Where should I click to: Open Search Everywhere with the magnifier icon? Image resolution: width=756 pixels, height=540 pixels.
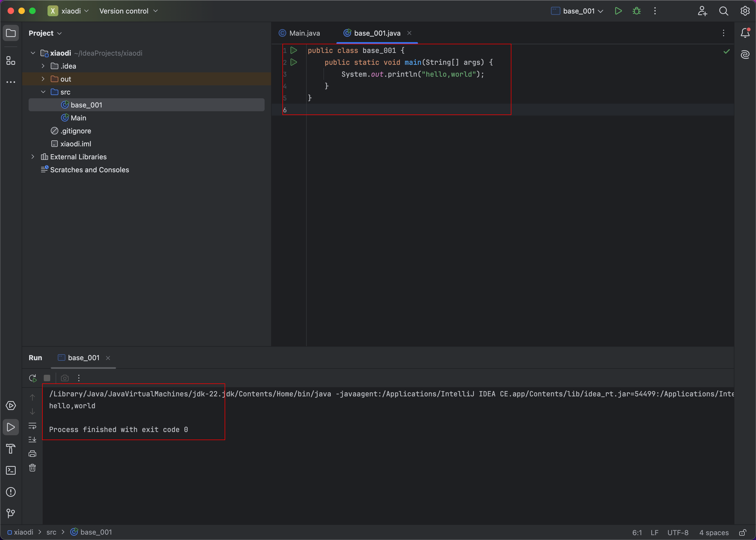coord(724,11)
